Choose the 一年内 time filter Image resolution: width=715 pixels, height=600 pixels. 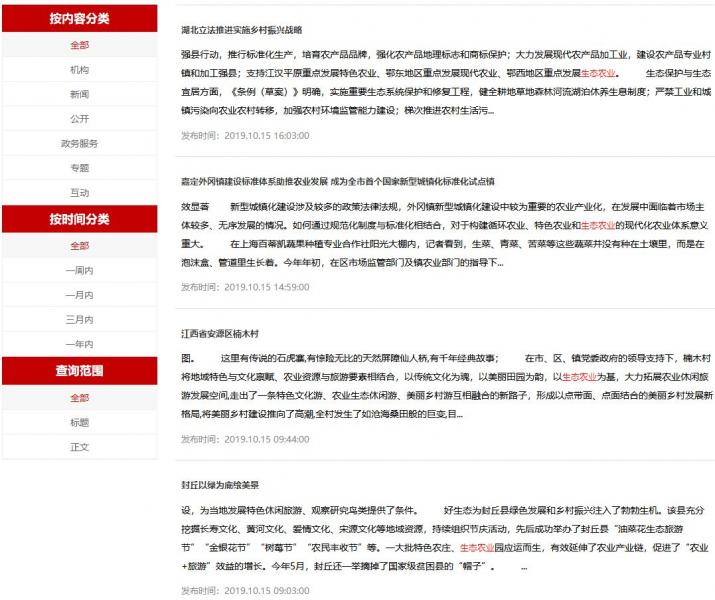79,344
